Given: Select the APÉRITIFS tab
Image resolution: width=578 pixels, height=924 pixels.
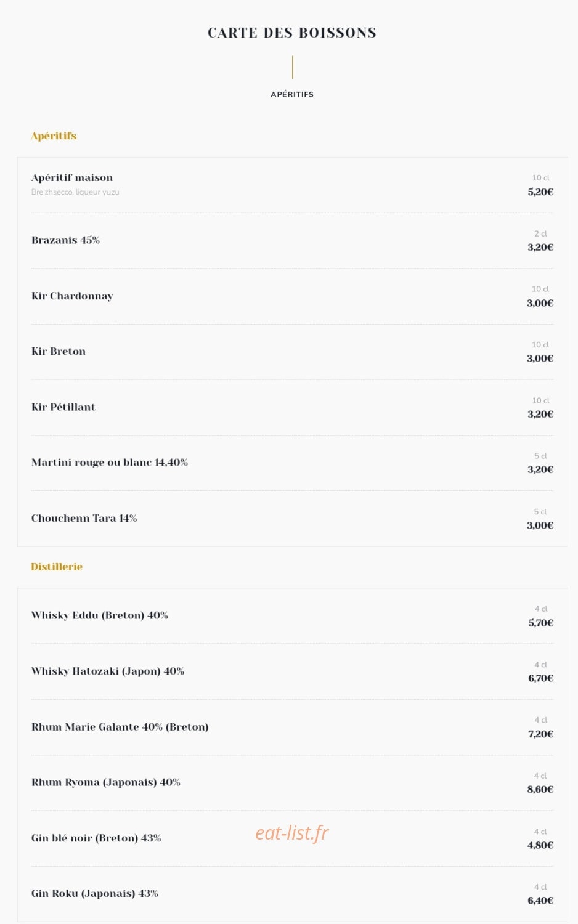Looking at the screenshot, I should click(x=292, y=94).
